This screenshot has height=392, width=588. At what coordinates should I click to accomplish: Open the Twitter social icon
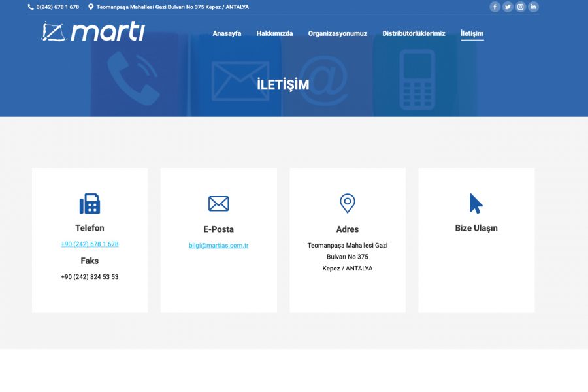[x=508, y=7]
